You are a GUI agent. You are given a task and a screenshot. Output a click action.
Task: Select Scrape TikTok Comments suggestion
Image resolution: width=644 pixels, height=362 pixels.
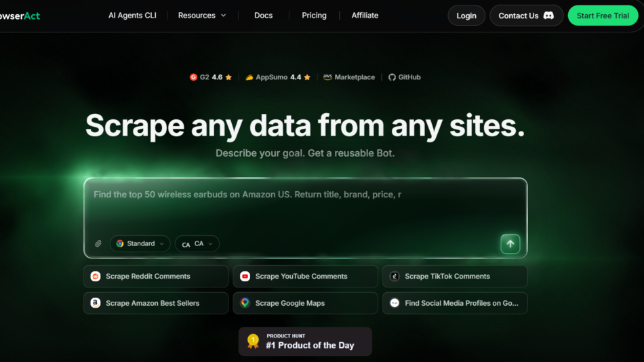[455, 276]
